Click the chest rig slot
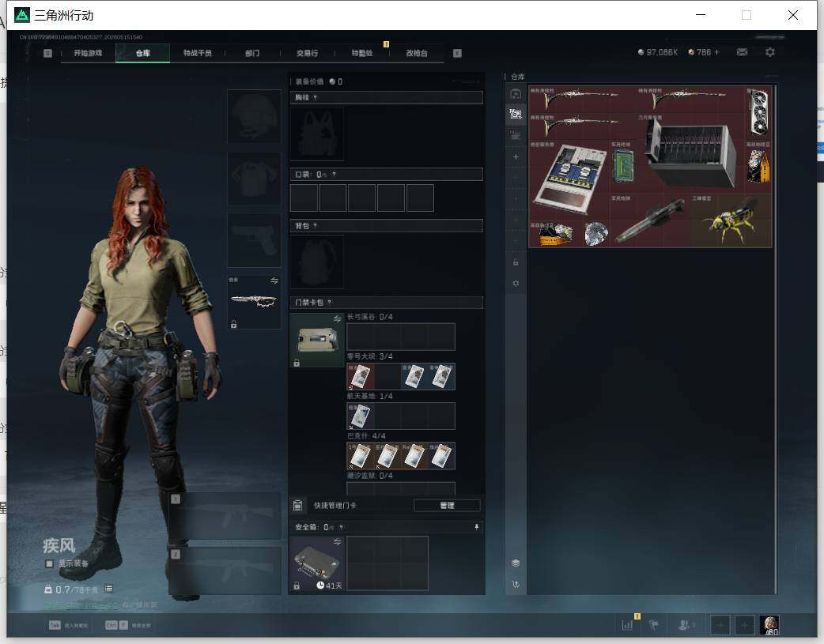 coord(317,134)
